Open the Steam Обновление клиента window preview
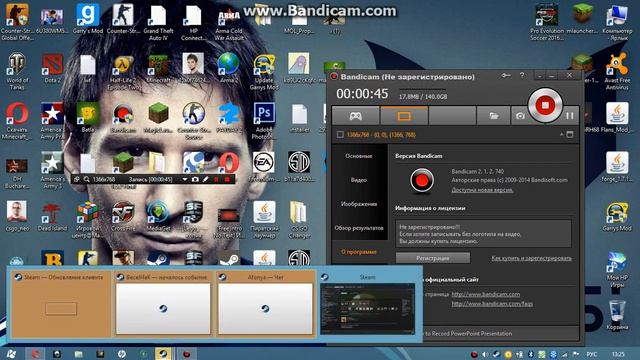The image size is (640, 360). coord(60,304)
